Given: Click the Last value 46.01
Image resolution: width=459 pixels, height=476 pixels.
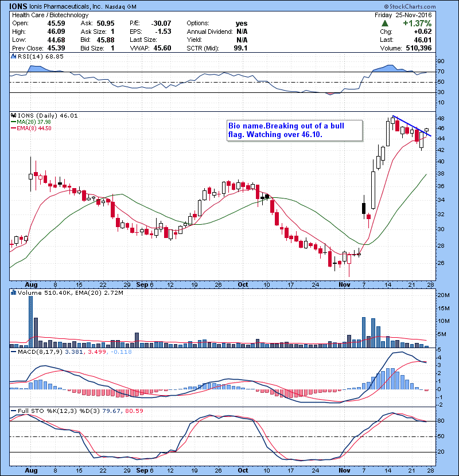Looking at the screenshot, I should [x=423, y=40].
